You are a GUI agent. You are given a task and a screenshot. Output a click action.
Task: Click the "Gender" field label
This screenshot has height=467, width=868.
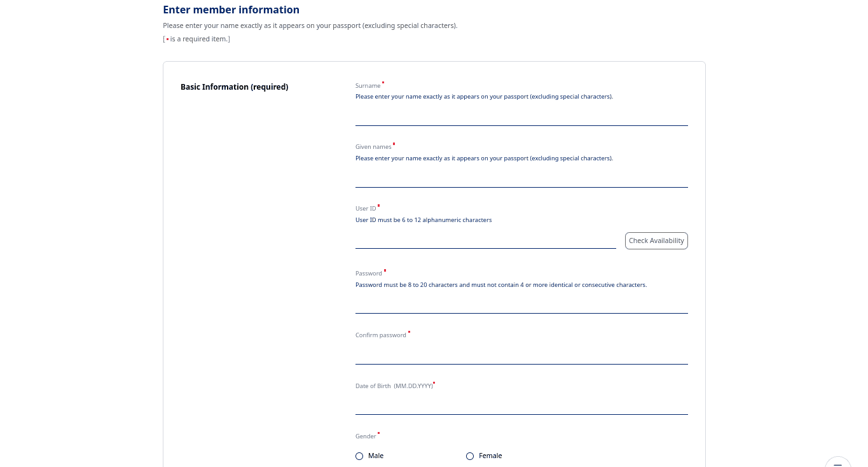pos(366,436)
